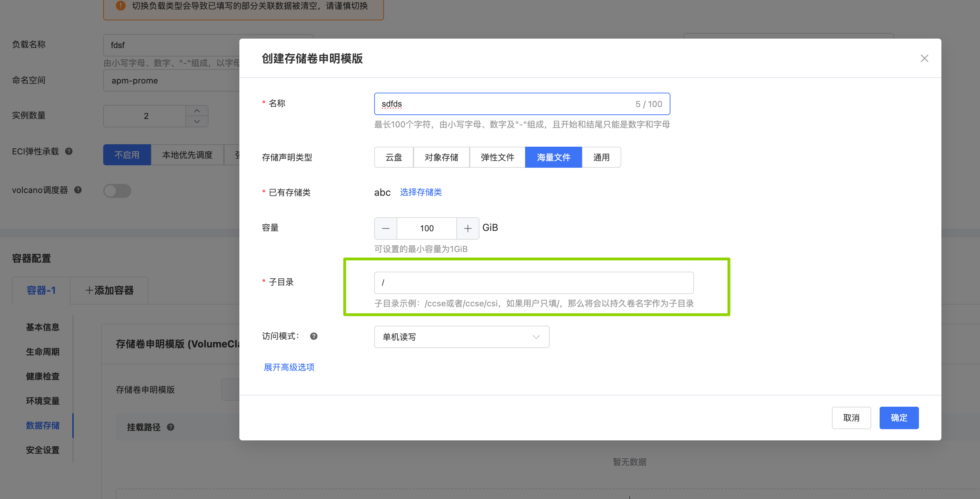Click the 子目录 input field
The width and height of the screenshot is (980, 499).
pos(534,282)
